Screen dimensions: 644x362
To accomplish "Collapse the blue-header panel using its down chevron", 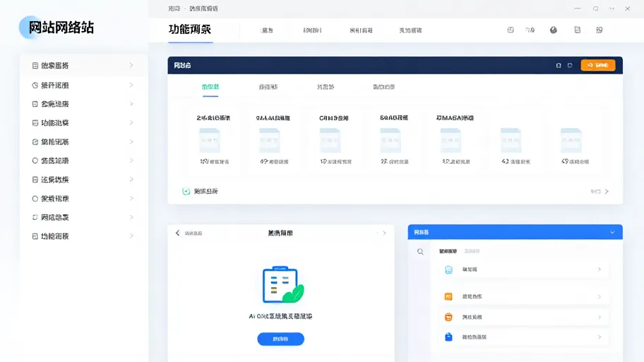I will point(612,233).
